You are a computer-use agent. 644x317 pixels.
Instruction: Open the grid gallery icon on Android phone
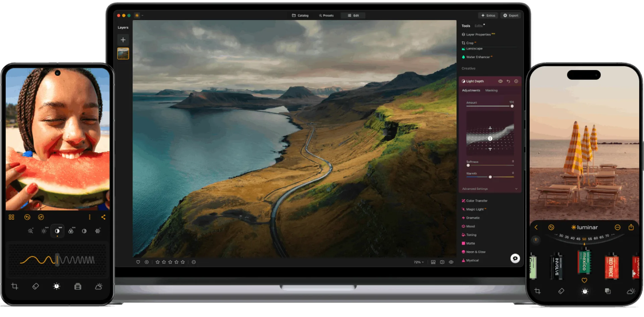tap(11, 217)
